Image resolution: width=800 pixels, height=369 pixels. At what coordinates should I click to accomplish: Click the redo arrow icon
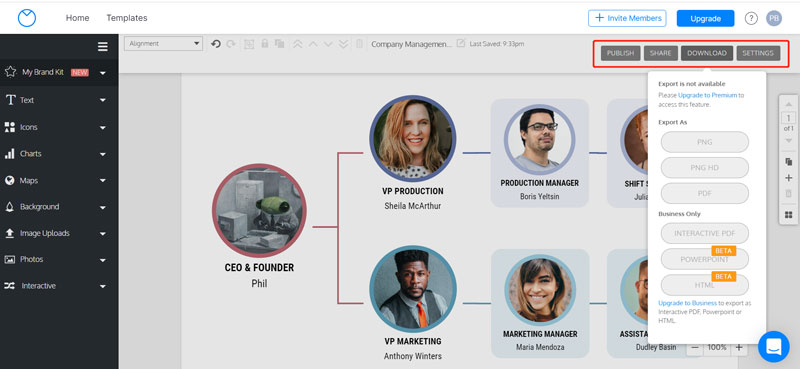coord(231,44)
